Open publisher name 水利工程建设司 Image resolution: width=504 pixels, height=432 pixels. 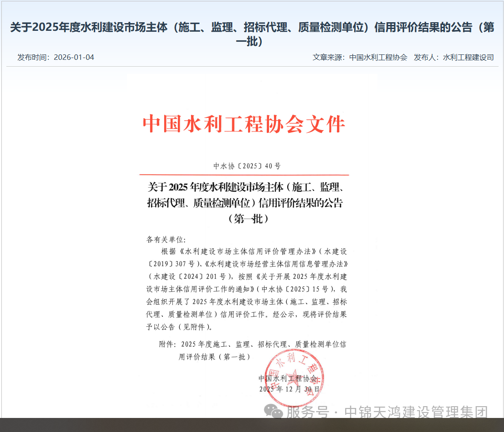468,58
